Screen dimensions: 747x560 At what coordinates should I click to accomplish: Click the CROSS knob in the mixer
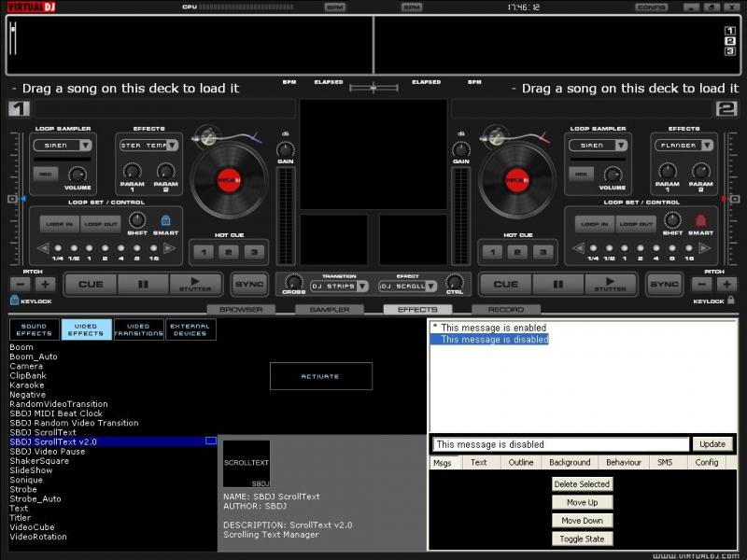tap(293, 282)
